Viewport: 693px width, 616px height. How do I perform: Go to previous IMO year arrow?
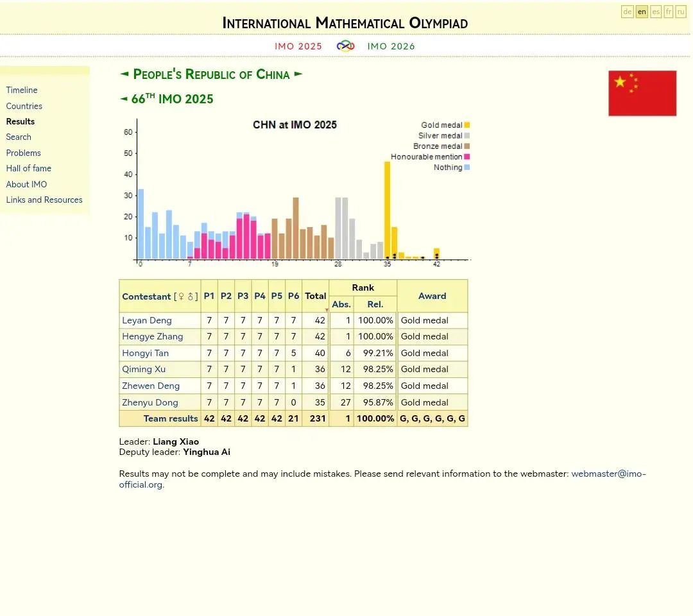[x=124, y=99]
